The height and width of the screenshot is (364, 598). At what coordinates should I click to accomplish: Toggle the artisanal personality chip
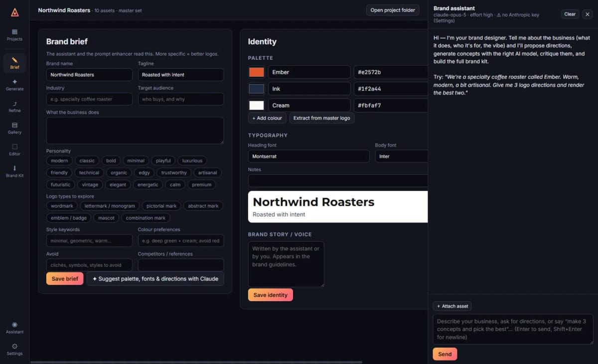(208, 173)
